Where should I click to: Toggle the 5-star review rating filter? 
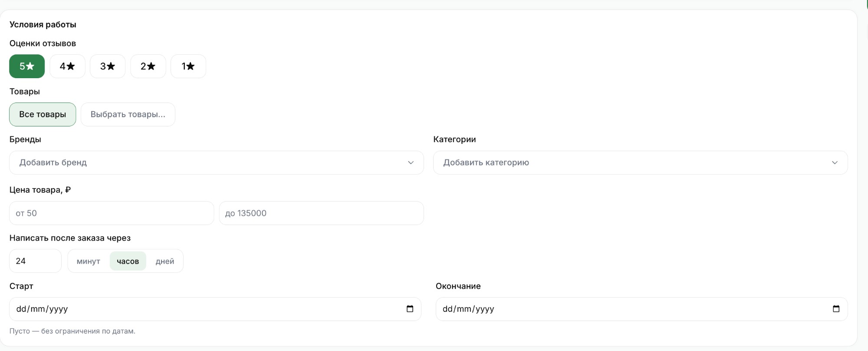pos(27,66)
